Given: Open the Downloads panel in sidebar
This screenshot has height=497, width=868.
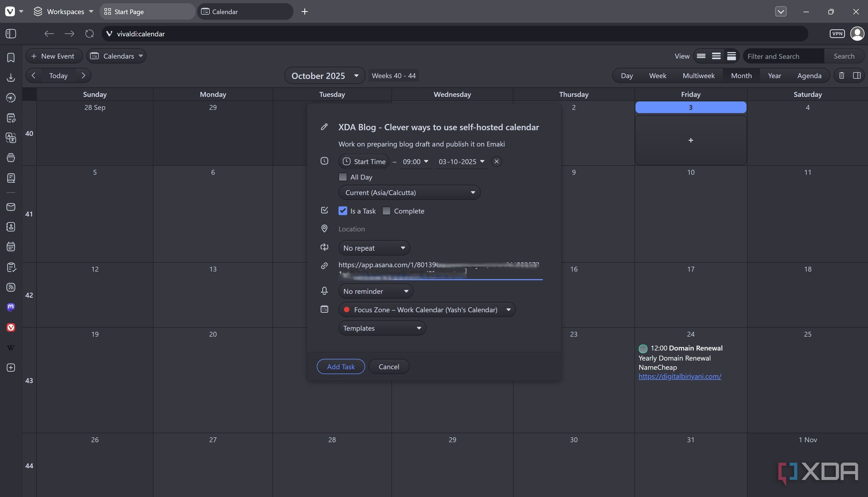Looking at the screenshot, I should [11, 78].
